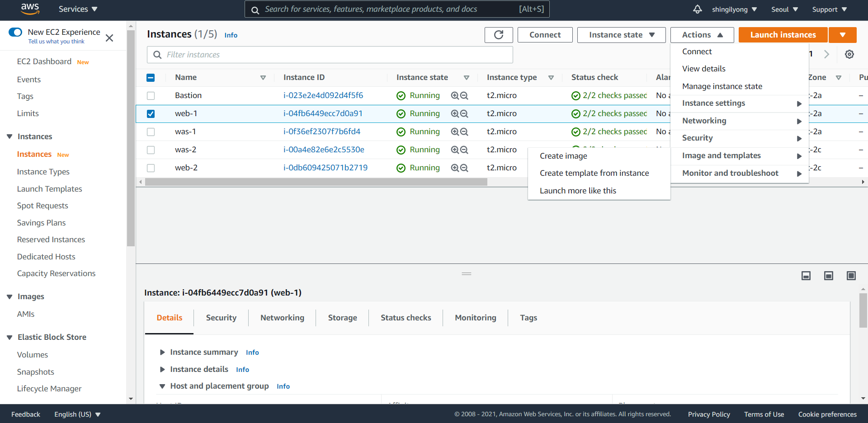Open Launch instances split arrow dropdown
The image size is (868, 423).
click(x=843, y=35)
